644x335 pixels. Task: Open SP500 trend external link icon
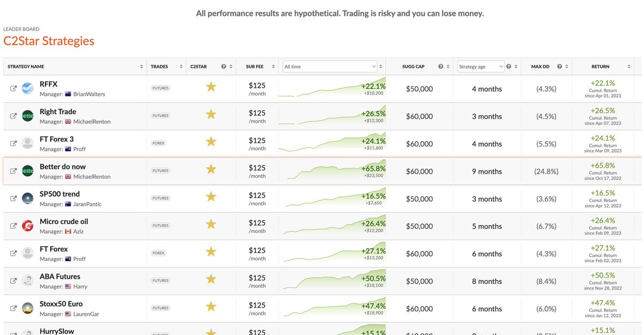click(13, 199)
